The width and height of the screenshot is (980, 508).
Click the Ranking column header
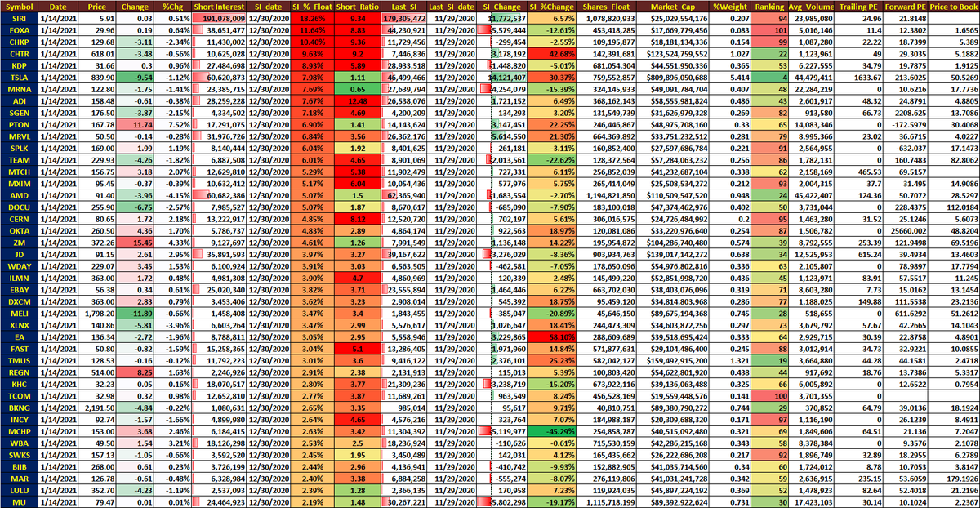770,6
